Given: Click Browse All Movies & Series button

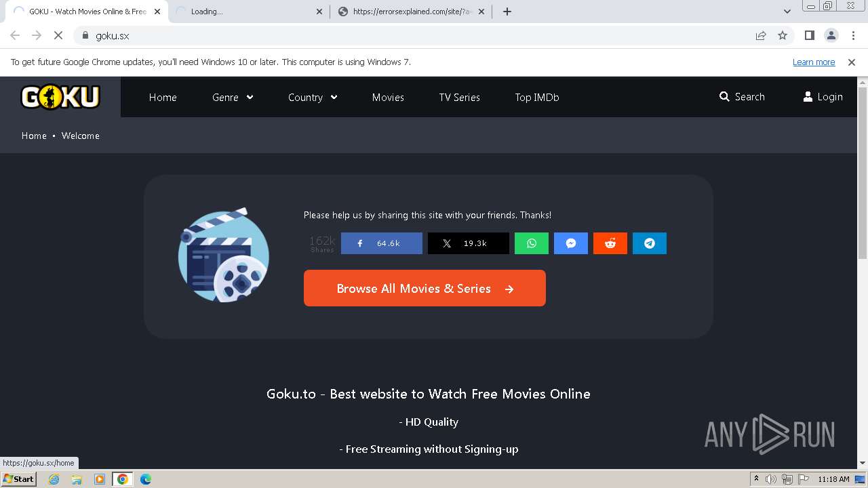Looking at the screenshot, I should tap(425, 288).
